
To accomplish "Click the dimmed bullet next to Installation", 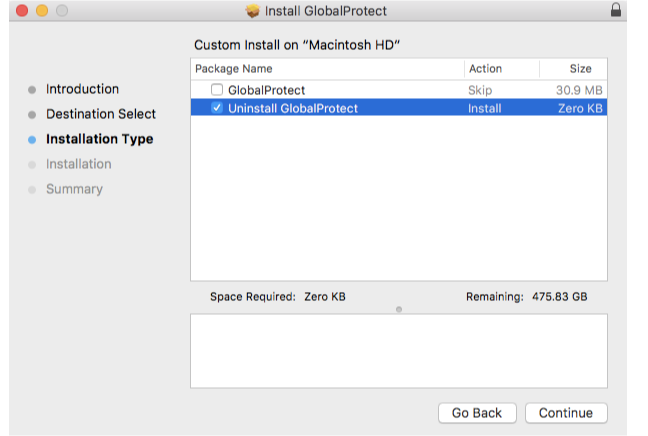I will point(32,165).
